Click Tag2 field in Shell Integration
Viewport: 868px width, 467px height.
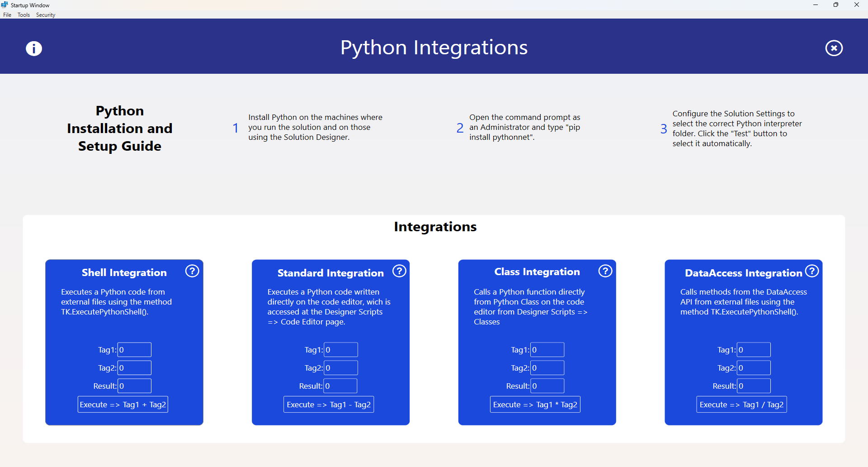pyautogui.click(x=134, y=368)
